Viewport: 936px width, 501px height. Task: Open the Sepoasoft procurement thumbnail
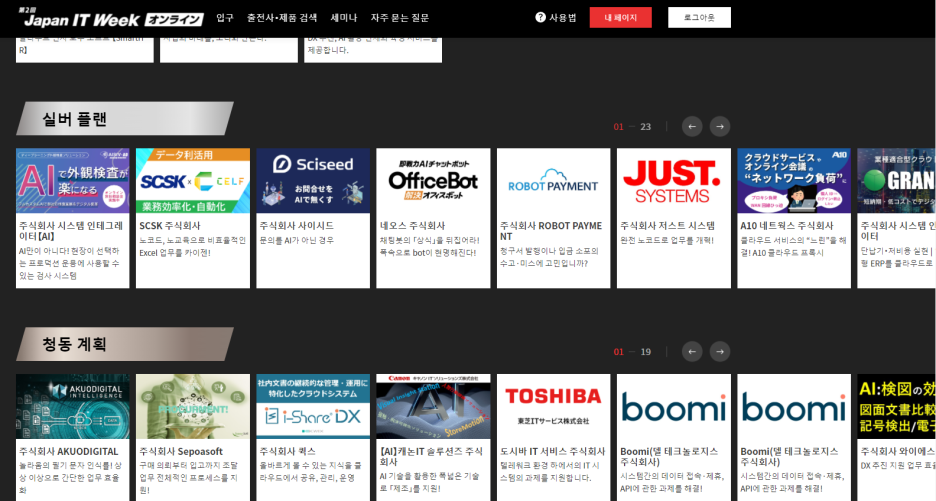(x=193, y=407)
